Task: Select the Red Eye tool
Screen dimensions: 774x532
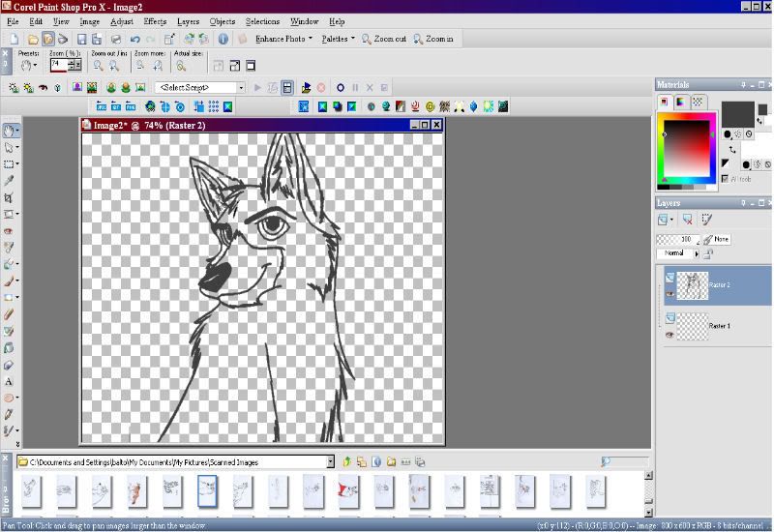Action: (x=9, y=231)
